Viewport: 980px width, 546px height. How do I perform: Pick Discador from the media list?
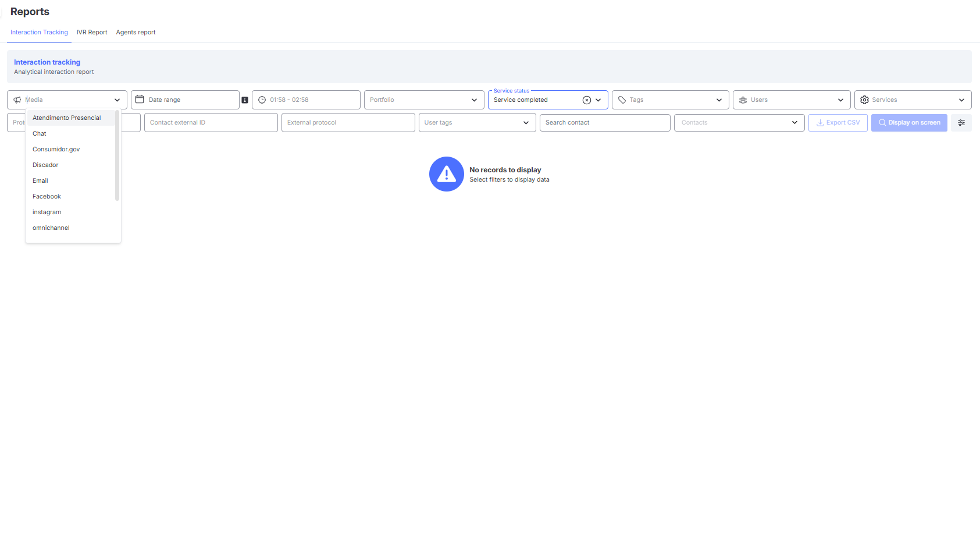point(71,165)
